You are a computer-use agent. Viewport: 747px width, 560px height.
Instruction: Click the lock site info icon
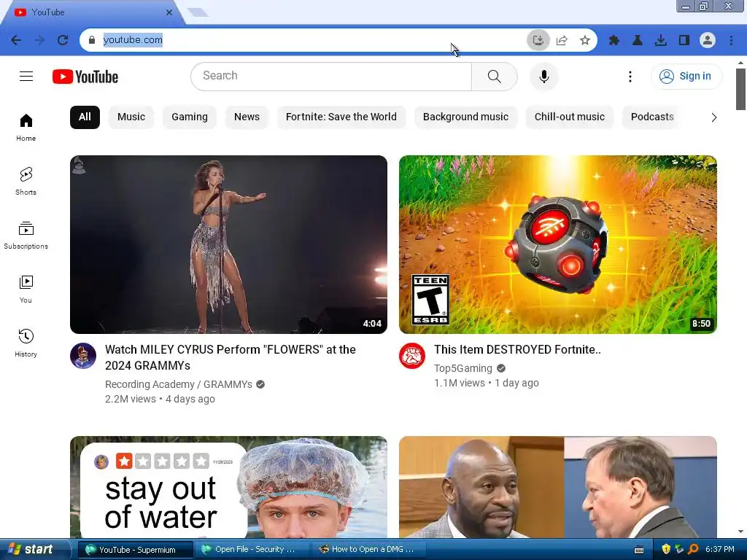[92, 40]
